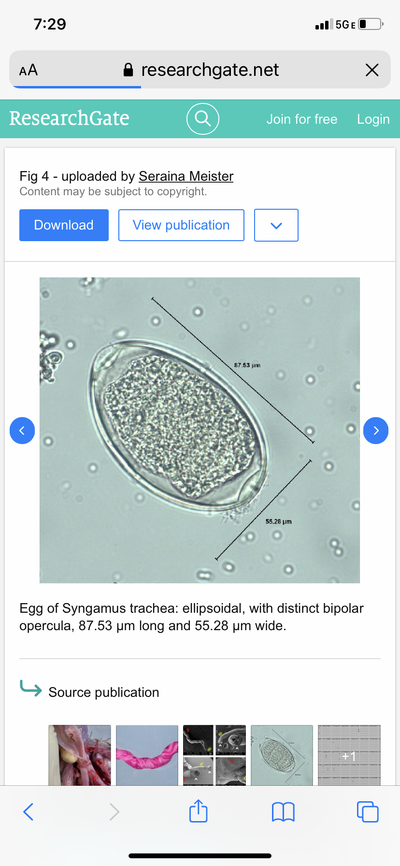Expand the dropdown next to View publication
Image resolution: width=400 pixels, height=866 pixels.
276,225
